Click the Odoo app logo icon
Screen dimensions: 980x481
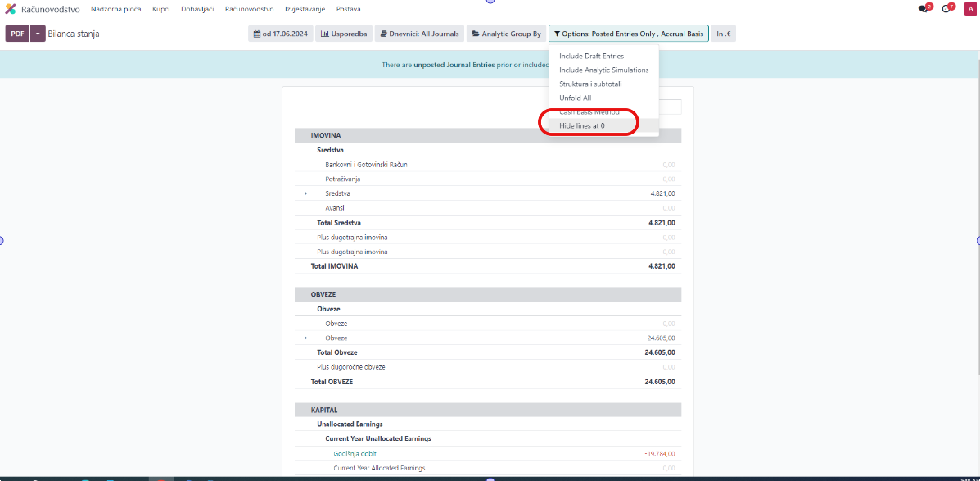pyautogui.click(x=11, y=9)
